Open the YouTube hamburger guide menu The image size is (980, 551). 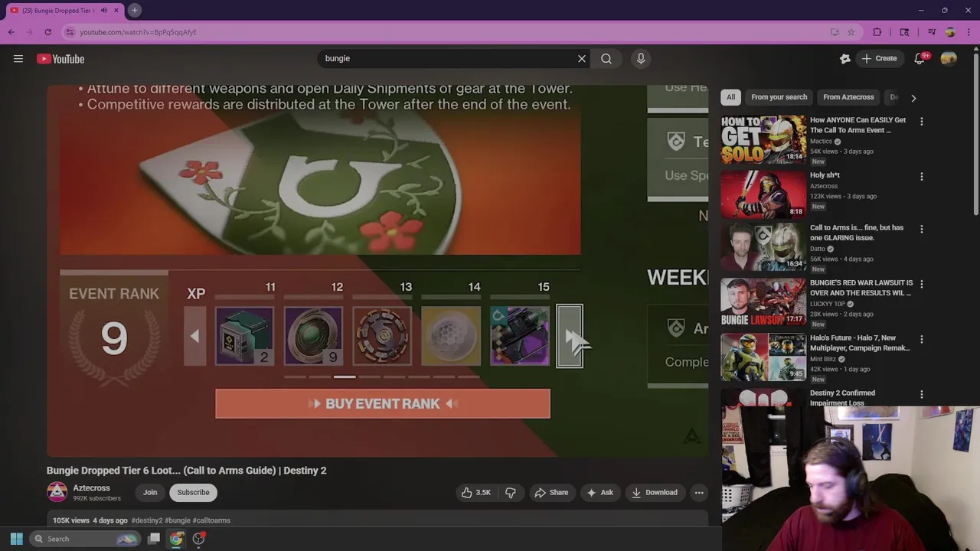click(18, 59)
